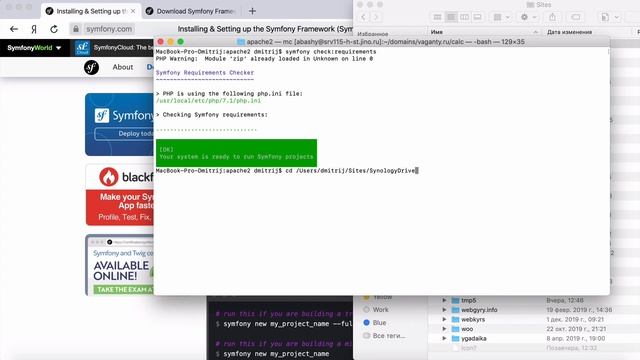Close the terminal window
The image size is (640, 360).
click(160, 42)
